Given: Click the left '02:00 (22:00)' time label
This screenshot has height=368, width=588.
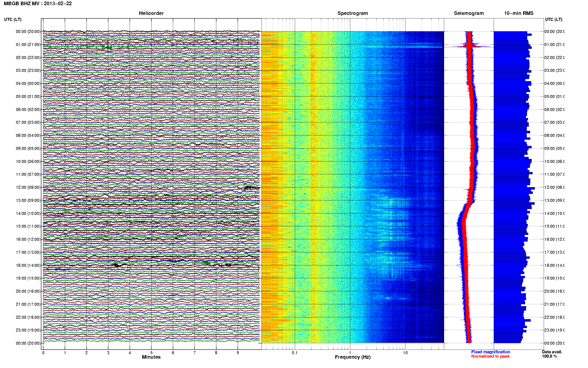Looking at the screenshot, I should pyautogui.click(x=28, y=58).
